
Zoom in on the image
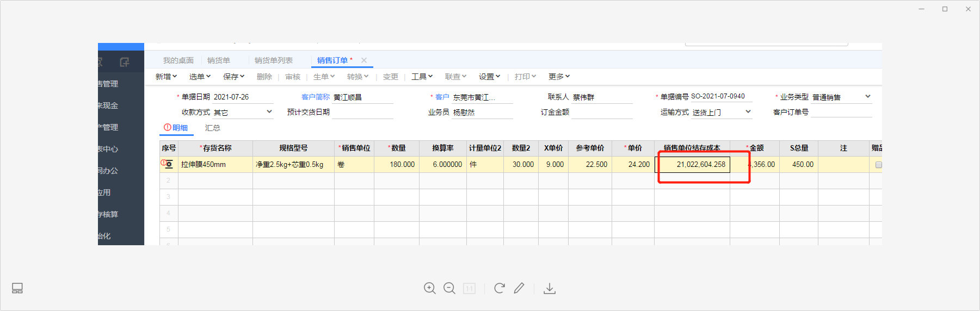point(429,288)
